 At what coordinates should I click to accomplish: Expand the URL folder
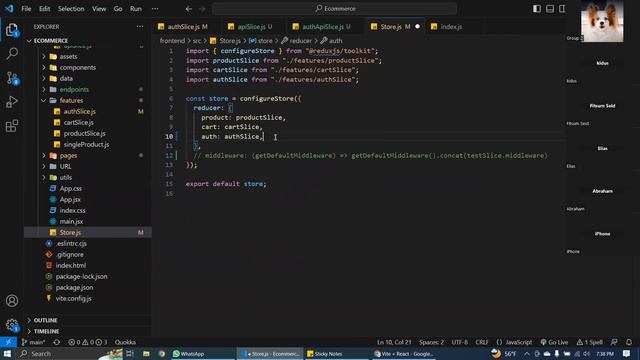[65, 167]
